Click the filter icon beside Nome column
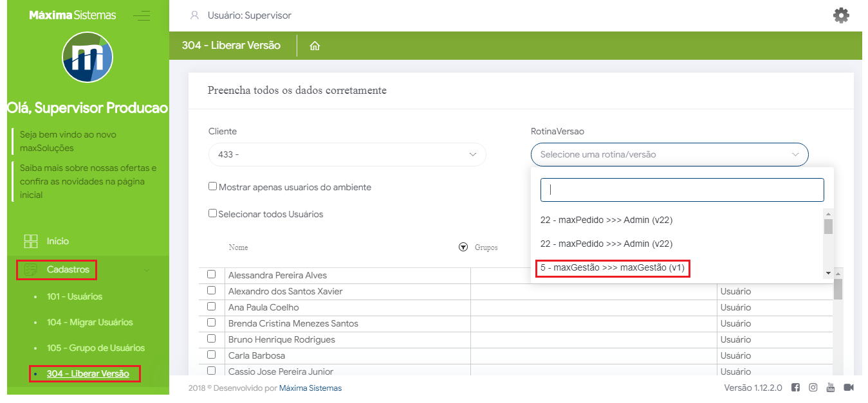Viewport: 868px width, 403px height. click(x=463, y=247)
